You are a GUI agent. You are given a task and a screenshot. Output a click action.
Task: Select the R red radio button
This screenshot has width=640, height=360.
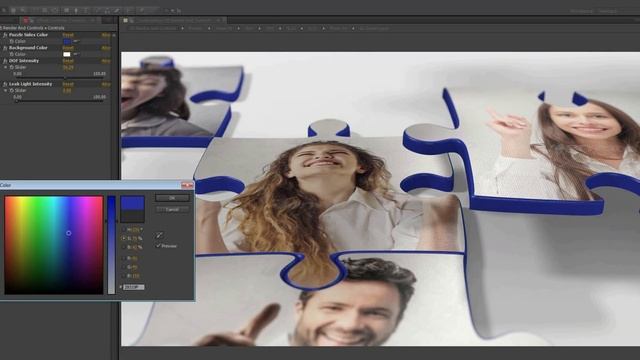124,258
